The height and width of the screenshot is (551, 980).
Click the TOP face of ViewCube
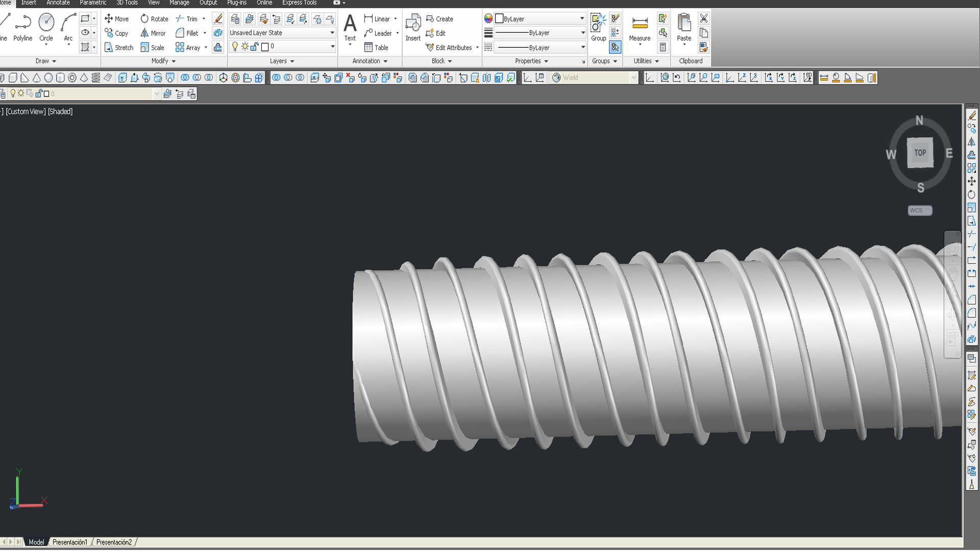point(920,153)
